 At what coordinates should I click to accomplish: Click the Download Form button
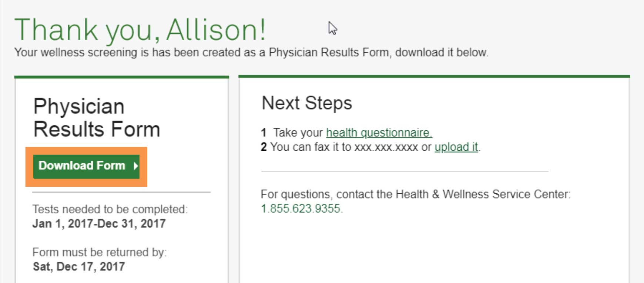[x=82, y=166]
